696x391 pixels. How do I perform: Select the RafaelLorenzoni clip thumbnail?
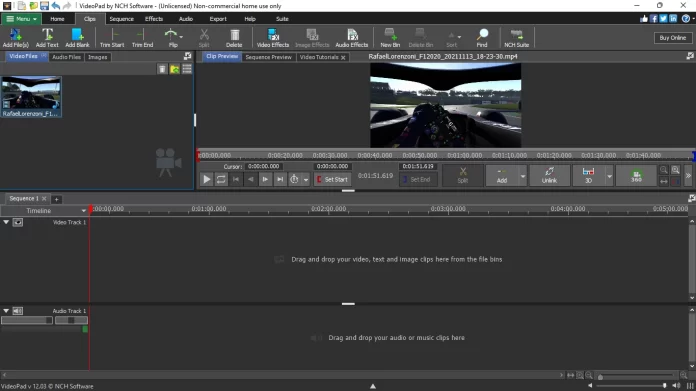tap(31, 96)
